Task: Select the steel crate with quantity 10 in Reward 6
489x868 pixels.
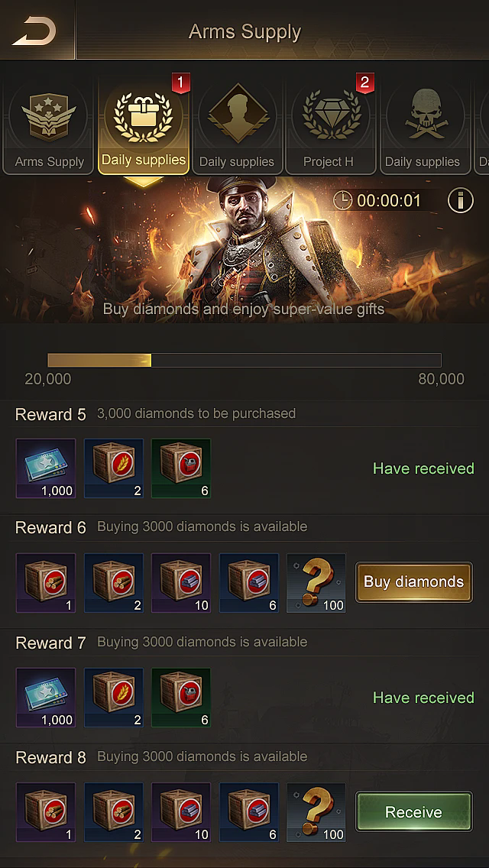Action: tap(181, 583)
